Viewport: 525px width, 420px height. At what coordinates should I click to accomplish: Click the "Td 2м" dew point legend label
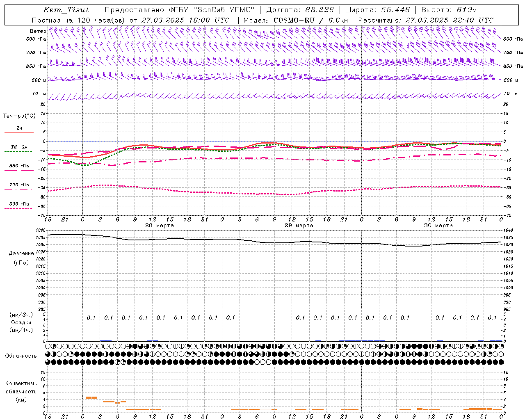click(19, 147)
